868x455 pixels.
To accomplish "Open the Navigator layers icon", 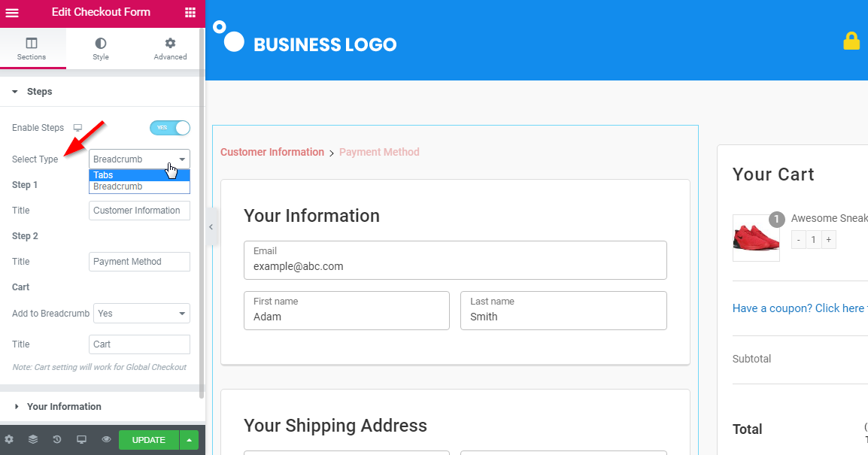I will tap(33, 439).
